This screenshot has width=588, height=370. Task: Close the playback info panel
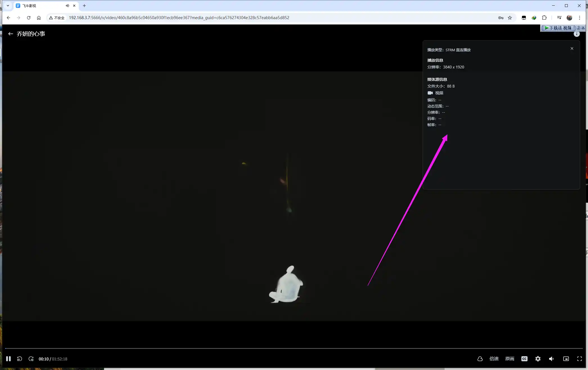click(572, 49)
